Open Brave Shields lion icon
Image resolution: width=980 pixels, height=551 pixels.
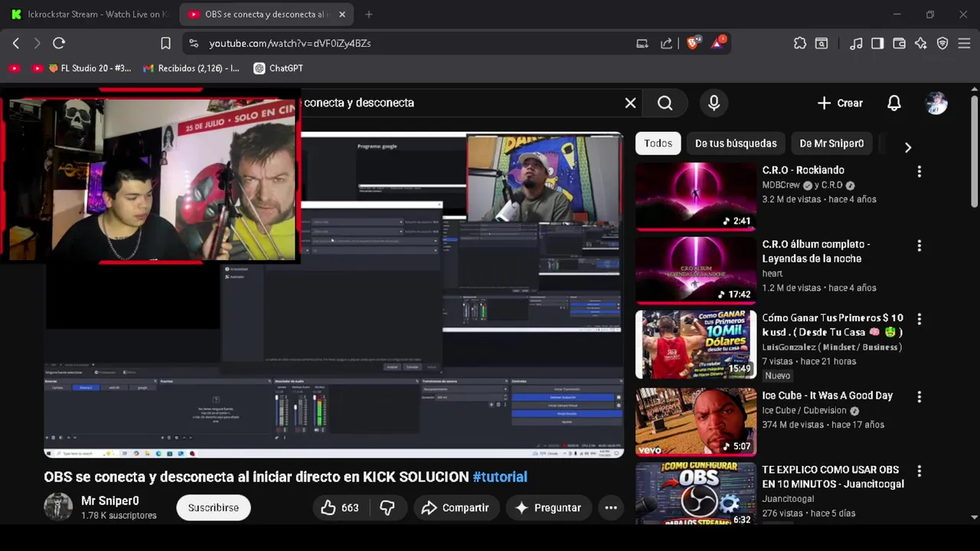tap(693, 43)
